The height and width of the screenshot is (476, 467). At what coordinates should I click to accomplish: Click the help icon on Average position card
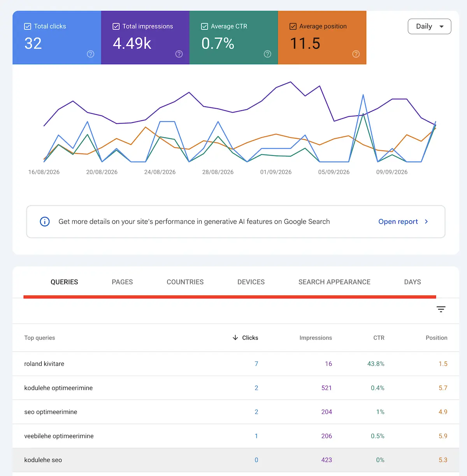356,54
